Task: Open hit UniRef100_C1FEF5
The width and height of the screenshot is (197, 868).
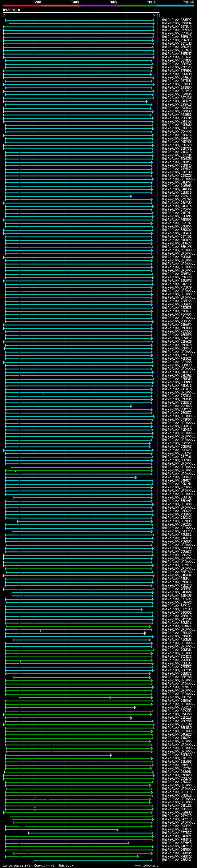Action: [176, 128]
